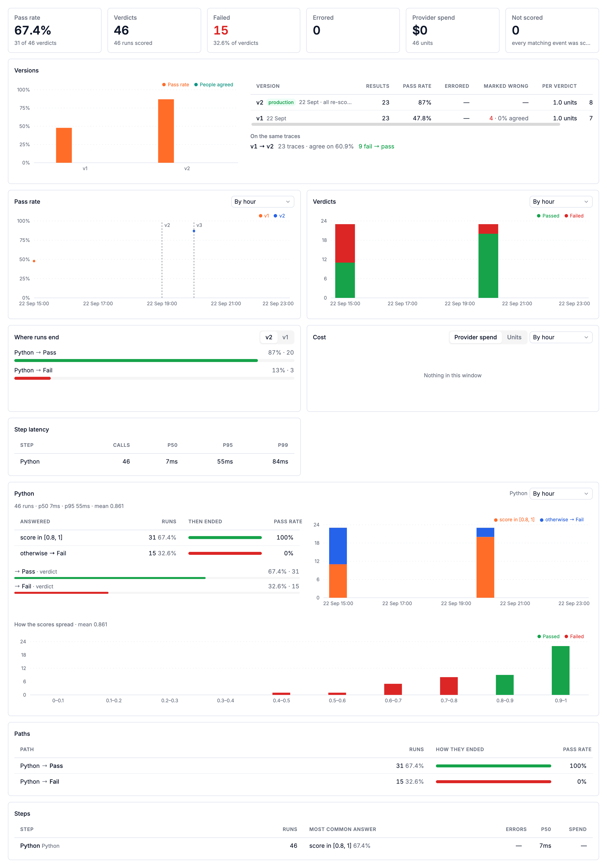Click the Versions table horizontal scrollbar
Viewport: 607px width, 868px height.
[406, 124]
